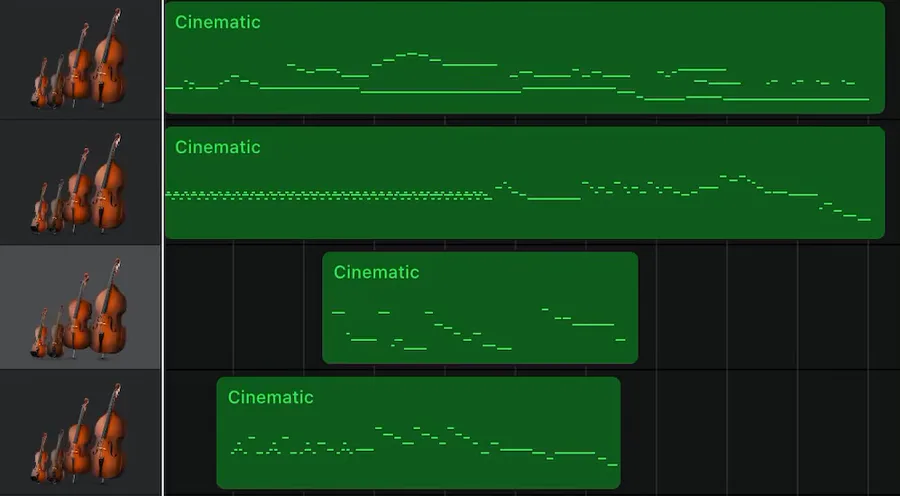Click the descending notes ending the second track's region
Screen dimensions: 900x496
845,212
